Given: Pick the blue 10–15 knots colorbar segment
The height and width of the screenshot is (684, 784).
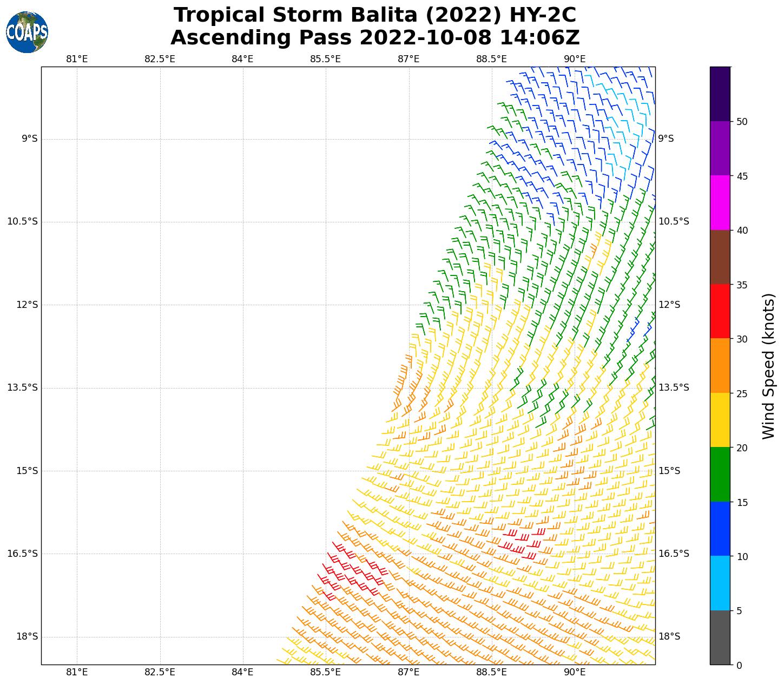Looking at the screenshot, I should pyautogui.click(x=720, y=529).
